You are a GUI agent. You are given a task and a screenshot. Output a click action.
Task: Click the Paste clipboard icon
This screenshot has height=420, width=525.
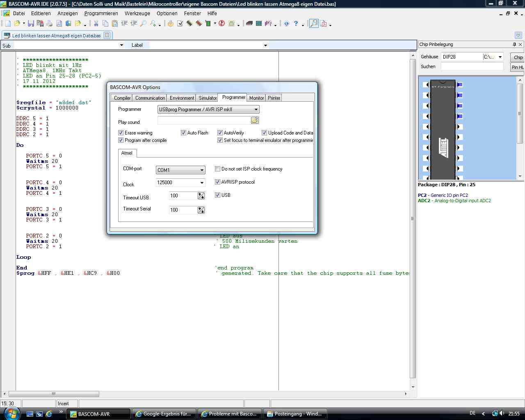115,24
